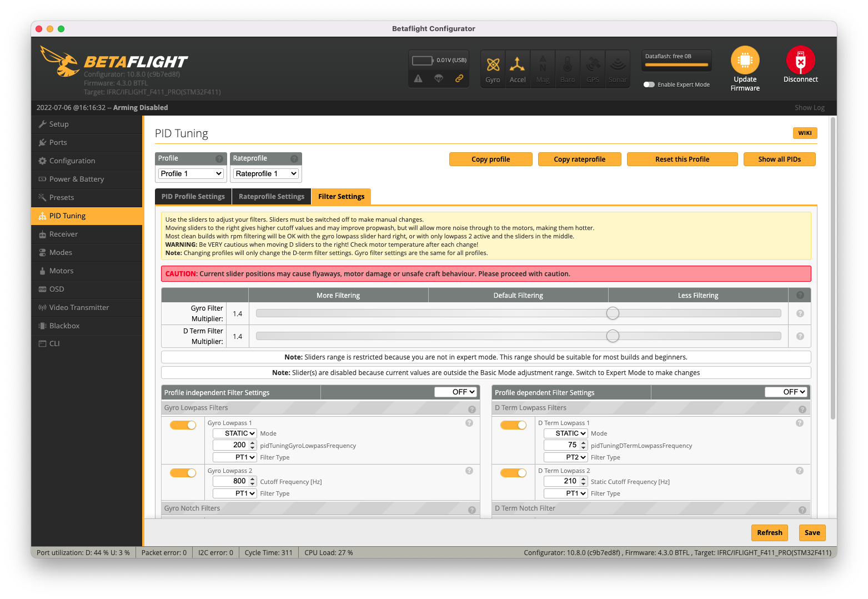
Task: Open help for Gyro Filter Multiplier row
Action: click(800, 313)
